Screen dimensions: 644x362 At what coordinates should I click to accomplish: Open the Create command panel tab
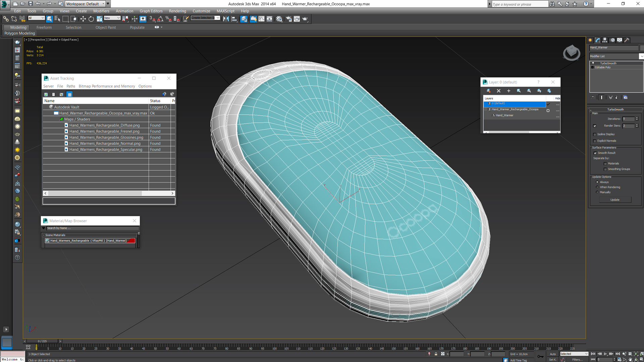pyautogui.click(x=590, y=40)
